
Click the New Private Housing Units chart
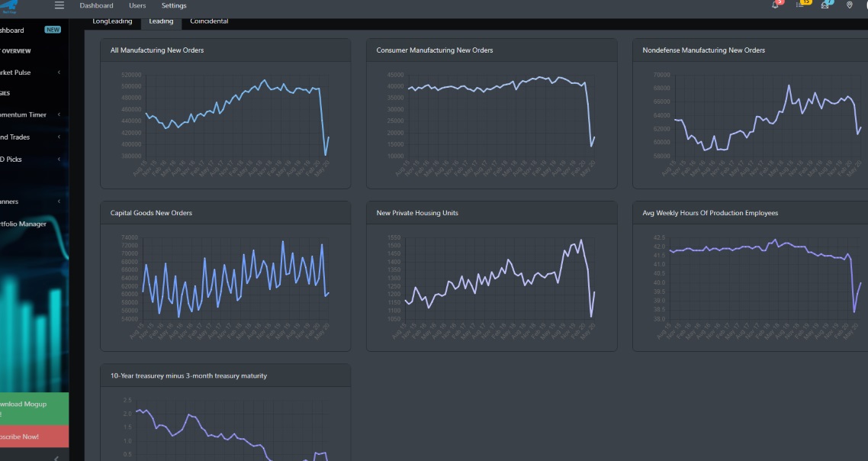point(491,287)
